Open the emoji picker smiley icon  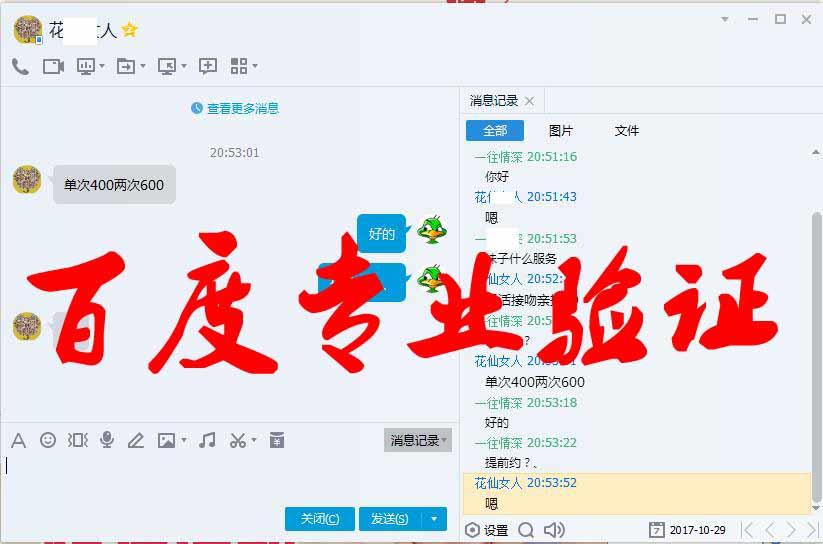(x=48, y=440)
